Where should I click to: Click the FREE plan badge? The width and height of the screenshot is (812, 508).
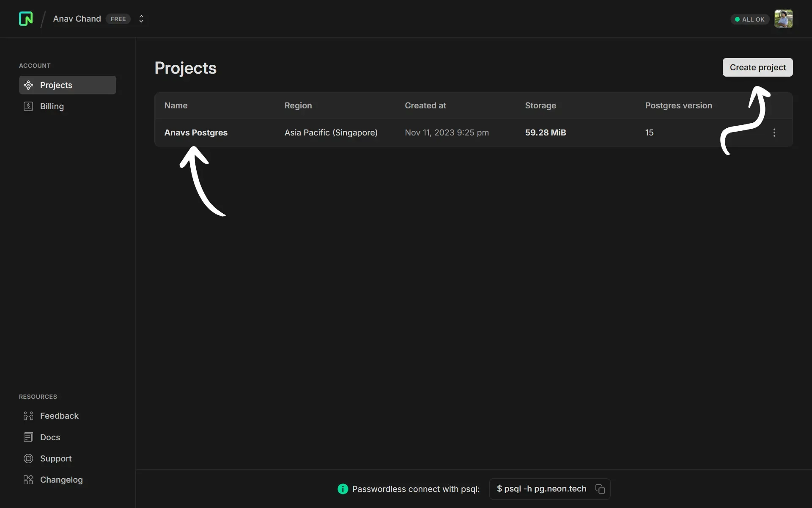pyautogui.click(x=118, y=19)
